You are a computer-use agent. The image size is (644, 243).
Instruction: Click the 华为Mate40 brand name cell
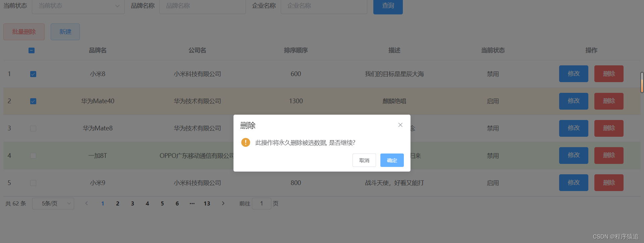98,101
